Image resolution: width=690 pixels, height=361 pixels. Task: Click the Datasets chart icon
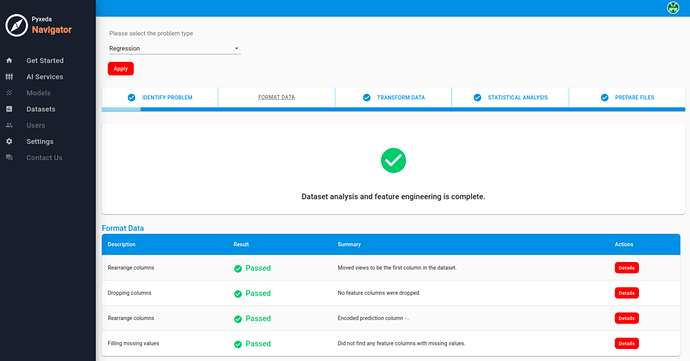coord(9,109)
